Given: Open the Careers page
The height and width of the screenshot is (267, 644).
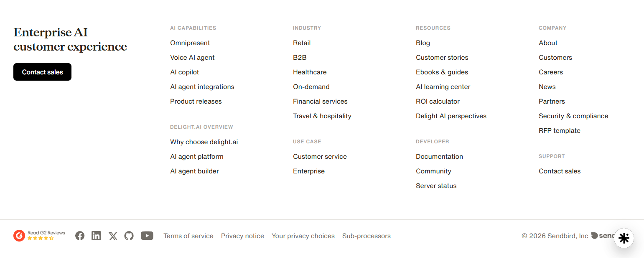Looking at the screenshot, I should (x=550, y=72).
